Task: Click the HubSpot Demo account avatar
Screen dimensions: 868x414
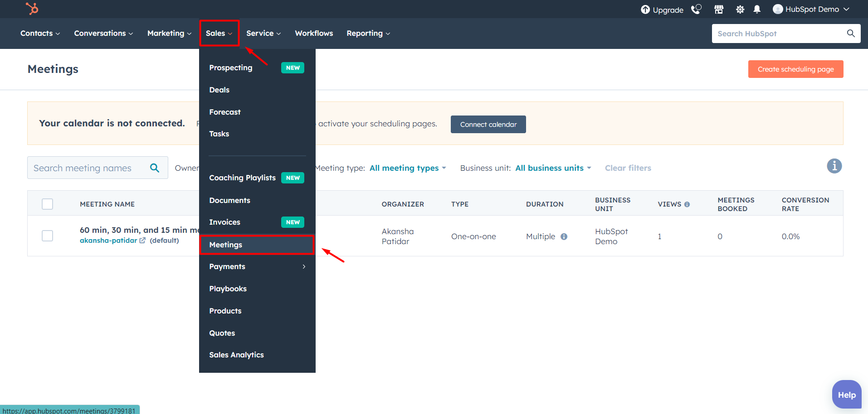Action: click(778, 9)
